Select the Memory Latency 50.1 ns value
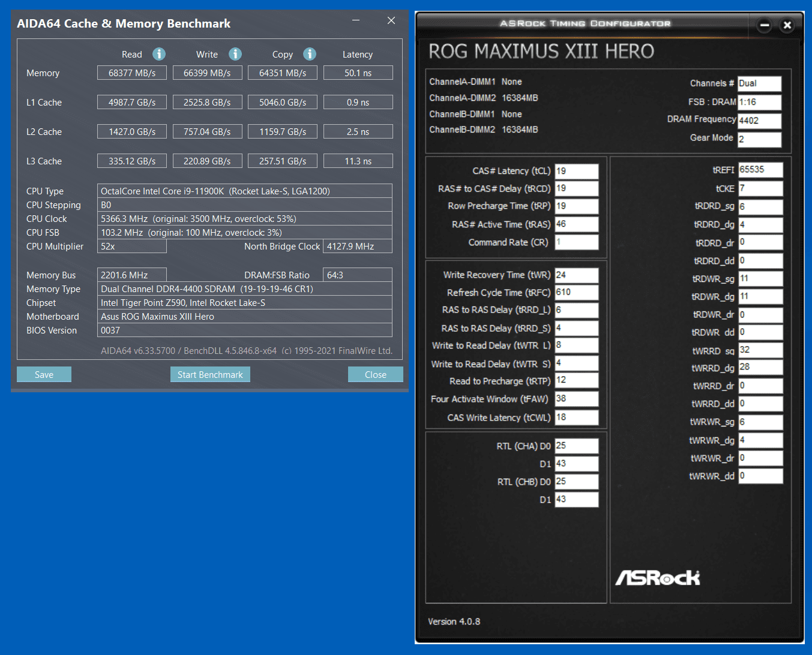The image size is (812, 655). (358, 73)
